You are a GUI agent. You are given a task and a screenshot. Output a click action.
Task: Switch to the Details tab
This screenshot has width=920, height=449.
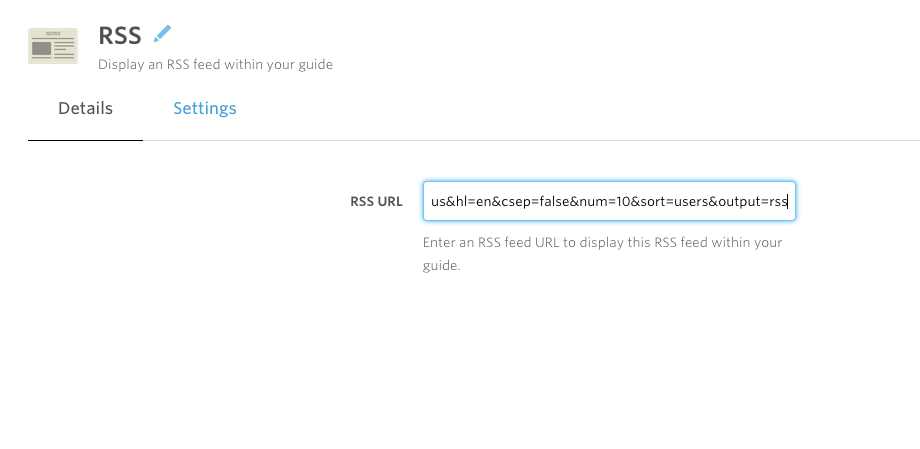(85, 109)
